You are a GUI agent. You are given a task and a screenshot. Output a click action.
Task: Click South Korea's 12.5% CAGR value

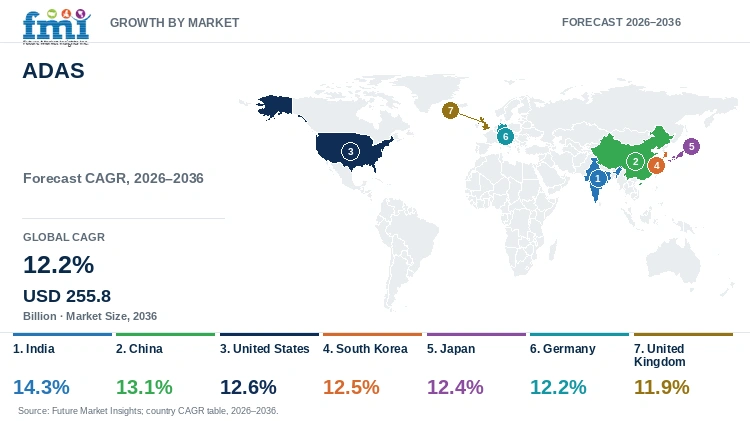[352, 387]
